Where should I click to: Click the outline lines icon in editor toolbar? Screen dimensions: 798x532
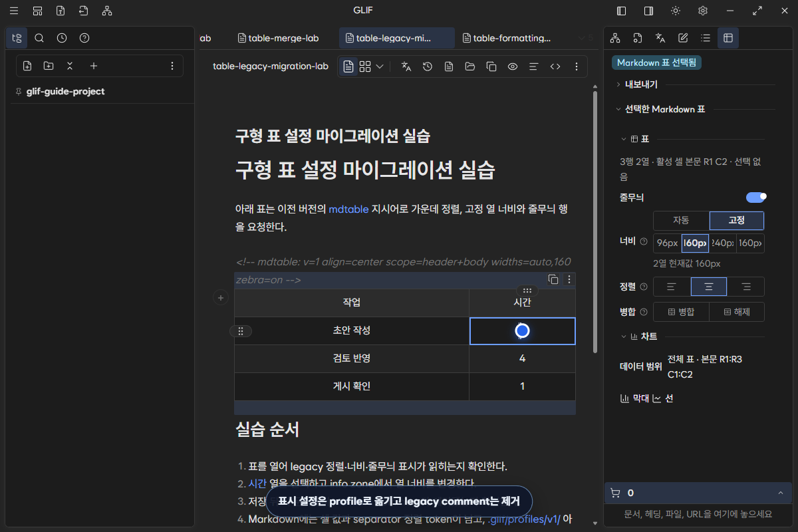(533, 66)
